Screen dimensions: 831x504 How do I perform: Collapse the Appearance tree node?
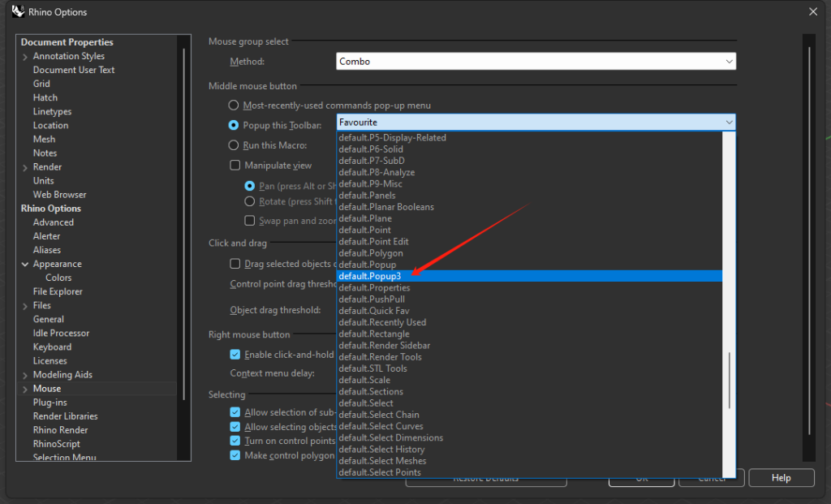pos(25,264)
